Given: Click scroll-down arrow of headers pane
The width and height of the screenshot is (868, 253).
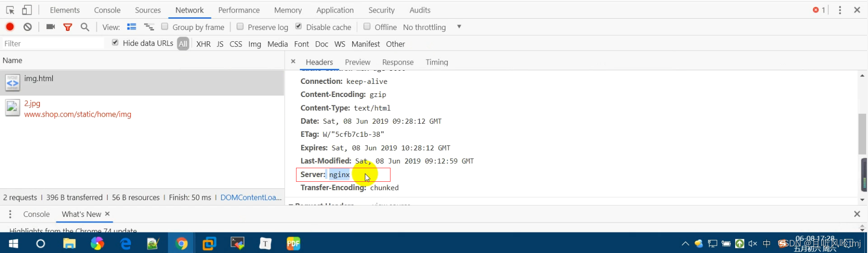Looking at the screenshot, I should (862, 200).
